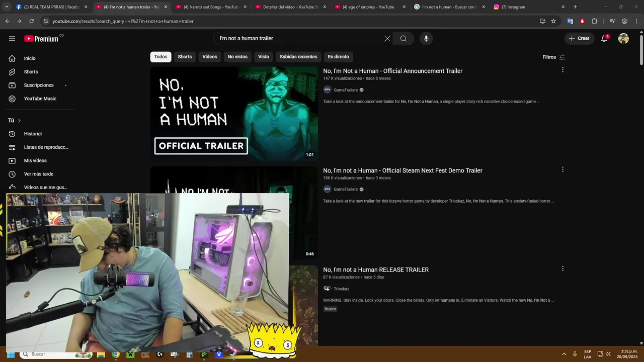Switch to Google search I'm not a human tab

tap(449, 7)
